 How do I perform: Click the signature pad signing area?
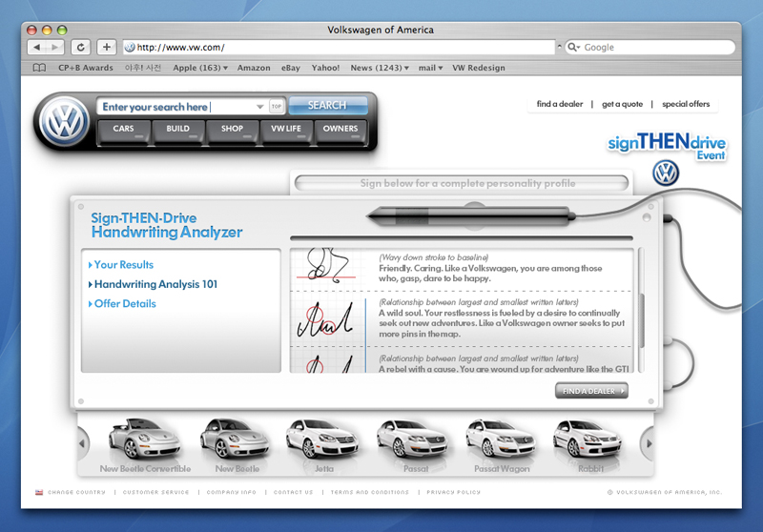[x=461, y=183]
